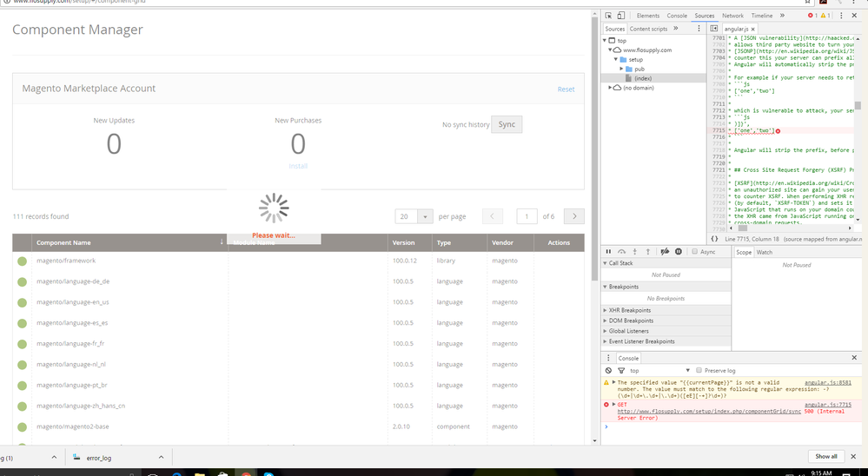Switch to the Watch tab
Image resolution: width=868 pixels, height=476 pixels.
click(765, 252)
